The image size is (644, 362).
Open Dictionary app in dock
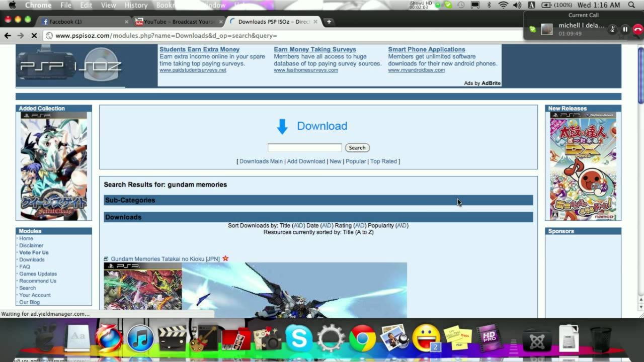pos(77,338)
